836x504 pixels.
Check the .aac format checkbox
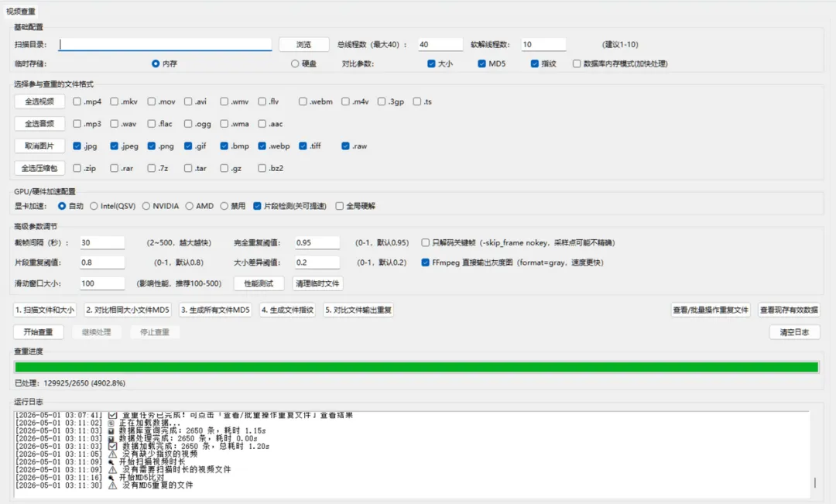pyautogui.click(x=262, y=124)
